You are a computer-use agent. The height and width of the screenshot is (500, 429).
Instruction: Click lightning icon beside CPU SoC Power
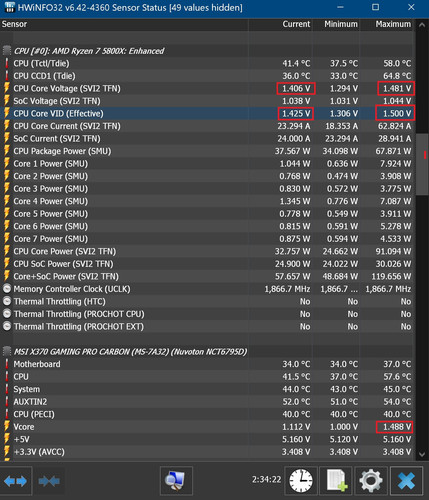[x=7, y=264]
